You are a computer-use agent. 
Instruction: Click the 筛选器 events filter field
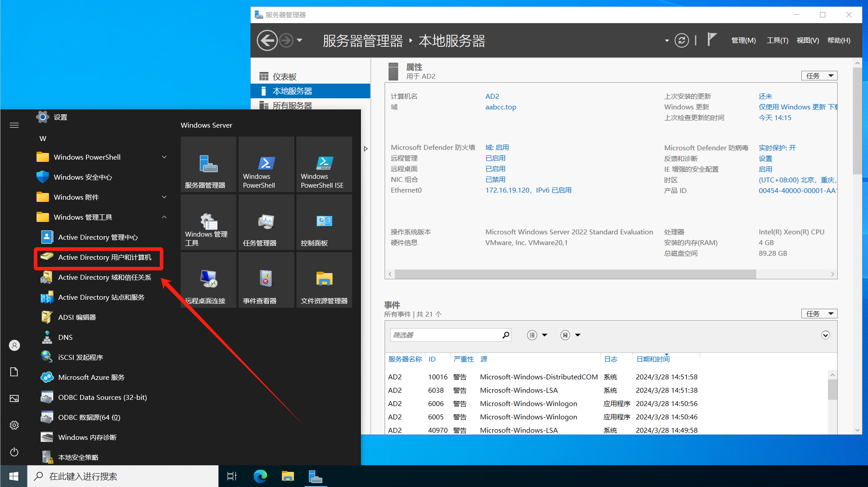[445, 335]
